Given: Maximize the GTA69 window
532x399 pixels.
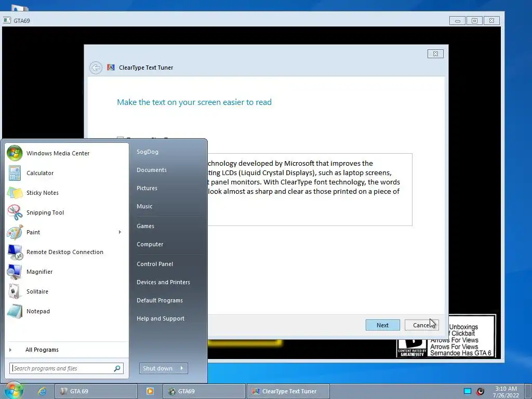Looking at the screenshot, I should click(474, 21).
